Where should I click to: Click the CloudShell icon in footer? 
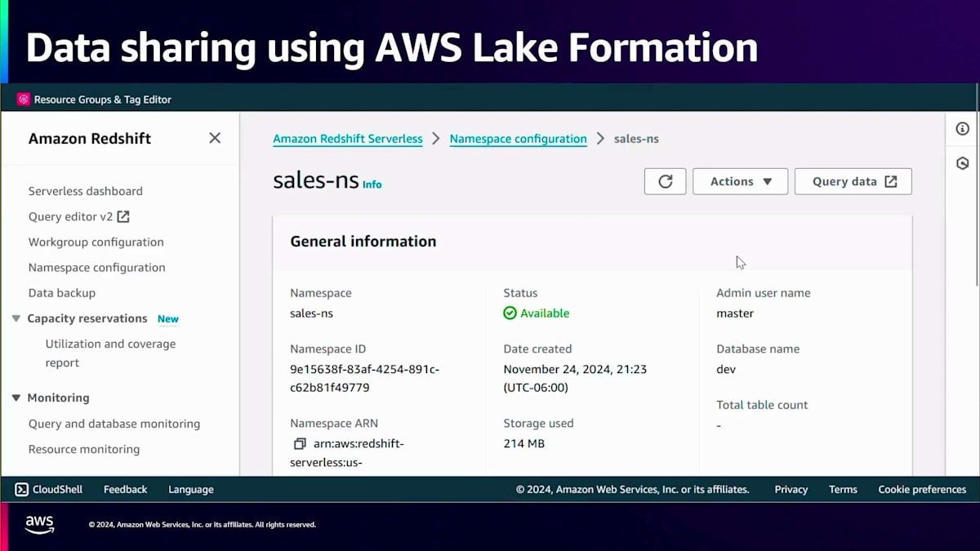coord(22,490)
